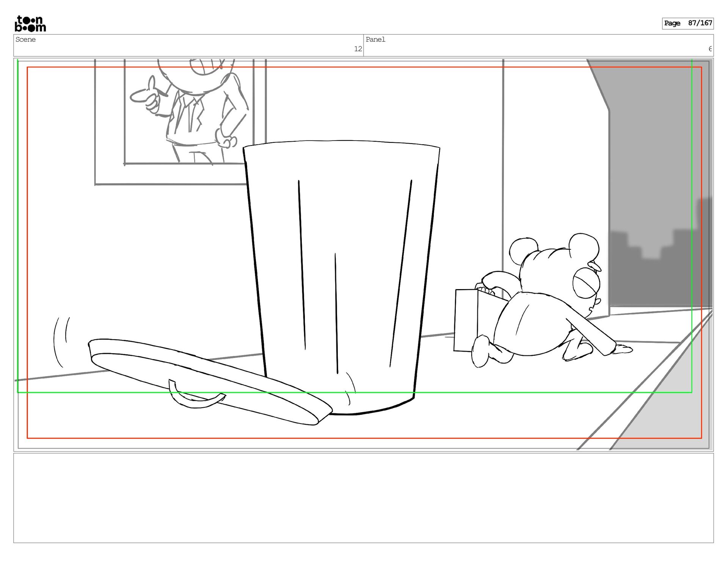The width and height of the screenshot is (728, 563).
Task: Click the Page 87/167 indicator box
Action: pos(687,23)
